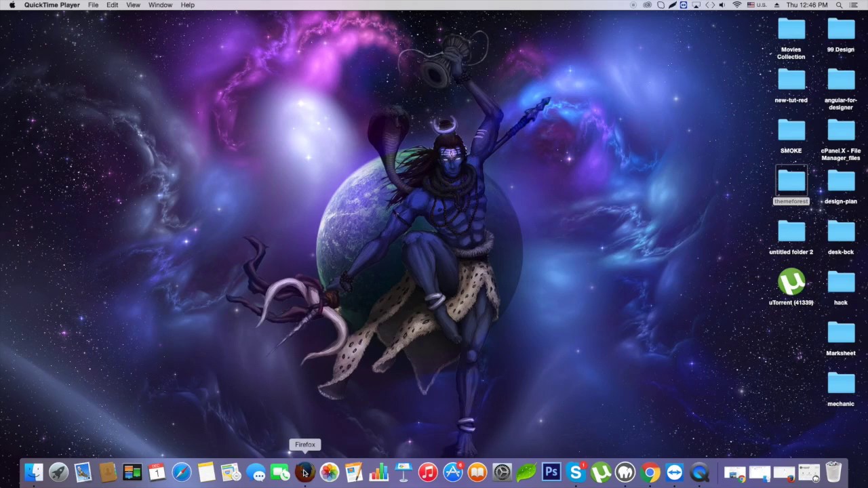Open Messages chat bubble icon
The width and height of the screenshot is (868, 488).
(256, 472)
